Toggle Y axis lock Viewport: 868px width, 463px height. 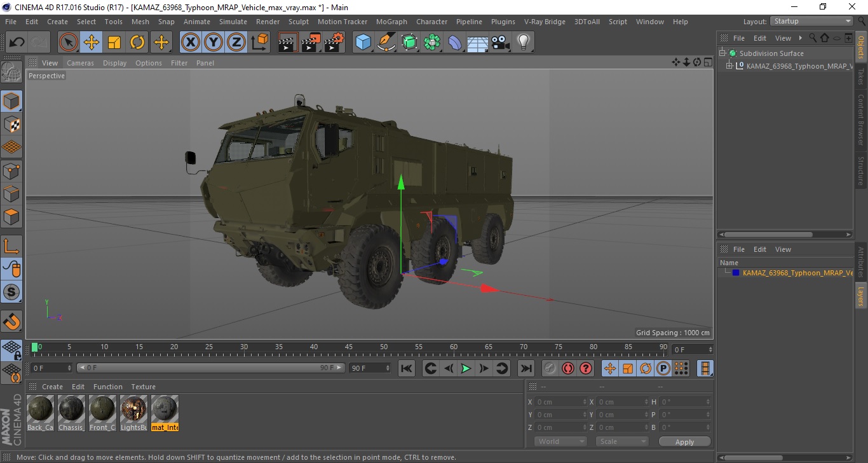click(x=214, y=43)
